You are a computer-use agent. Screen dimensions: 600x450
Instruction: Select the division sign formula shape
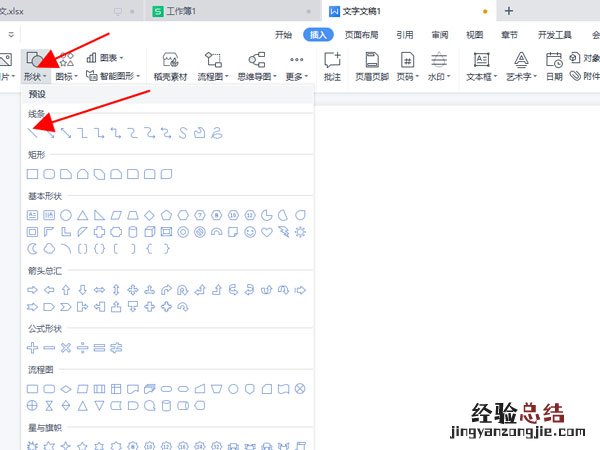tap(83, 347)
